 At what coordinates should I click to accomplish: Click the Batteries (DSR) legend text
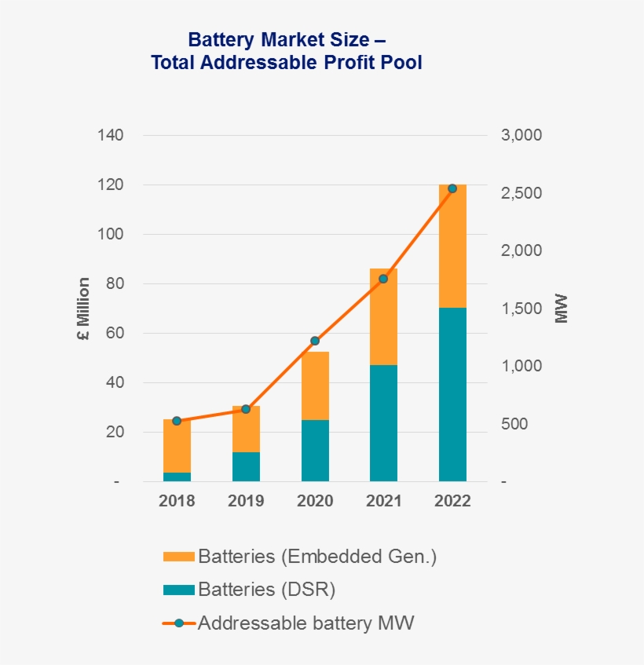click(x=272, y=590)
